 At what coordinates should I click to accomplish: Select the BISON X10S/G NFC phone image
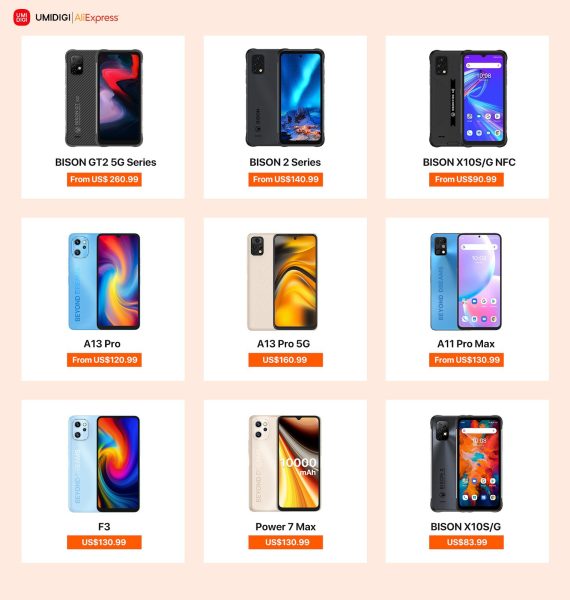[x=468, y=98]
